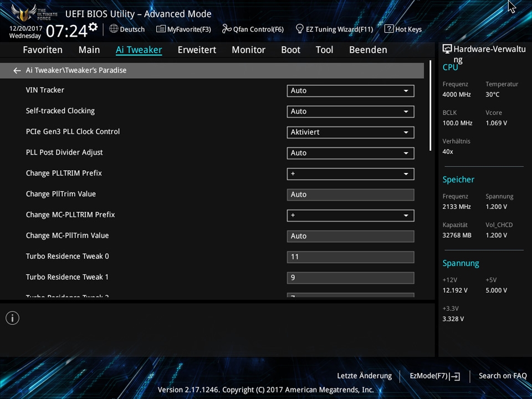532x399 pixels.
Task: Click the Self-tracked Clocking label
Action: pos(60,111)
